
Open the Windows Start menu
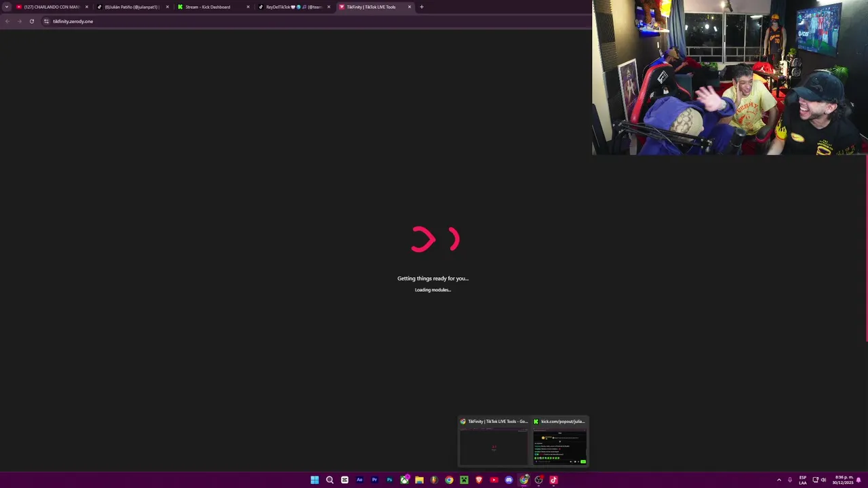315,480
